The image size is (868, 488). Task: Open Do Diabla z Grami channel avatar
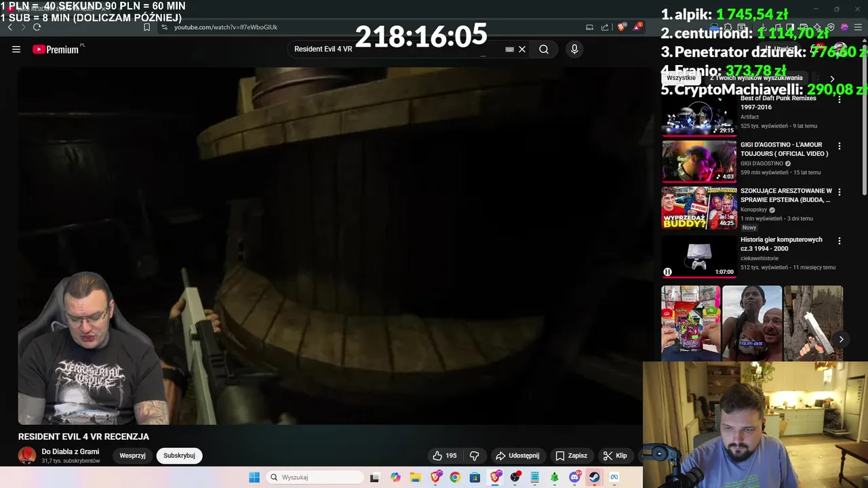(x=27, y=455)
